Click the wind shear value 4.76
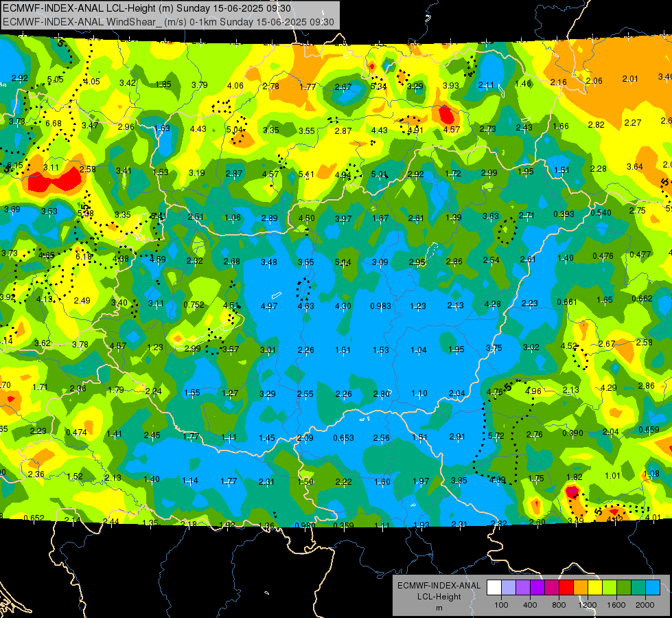The image size is (672, 618). click(495, 392)
